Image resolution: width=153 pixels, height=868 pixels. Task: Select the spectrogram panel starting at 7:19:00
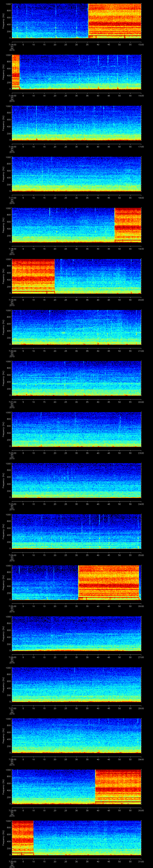point(76,276)
